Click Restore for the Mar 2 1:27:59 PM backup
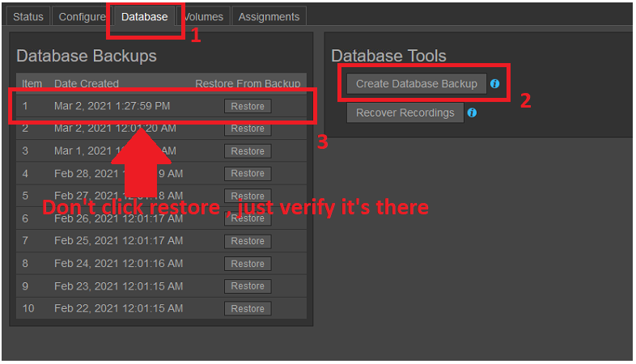636x364 pixels. [x=248, y=106]
